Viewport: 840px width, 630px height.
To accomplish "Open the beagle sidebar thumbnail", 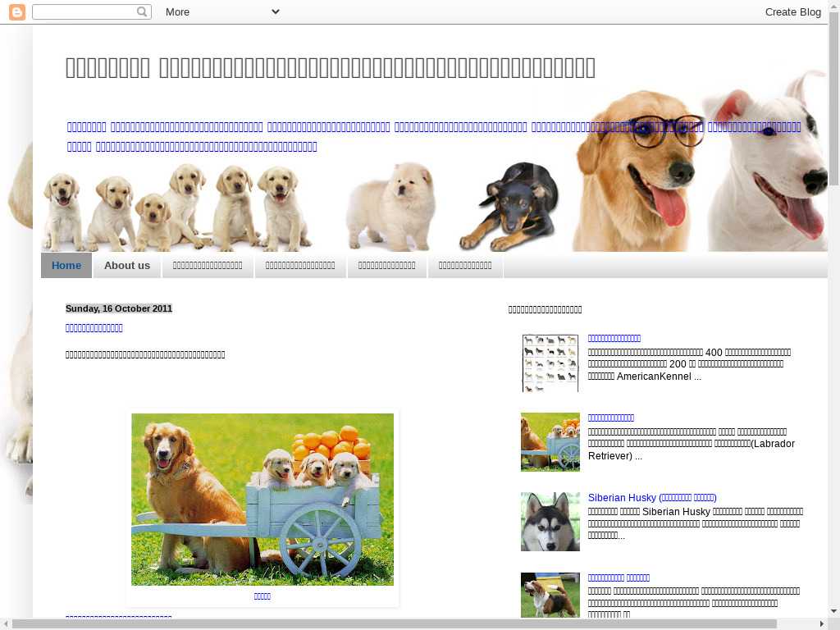I will tap(550, 595).
